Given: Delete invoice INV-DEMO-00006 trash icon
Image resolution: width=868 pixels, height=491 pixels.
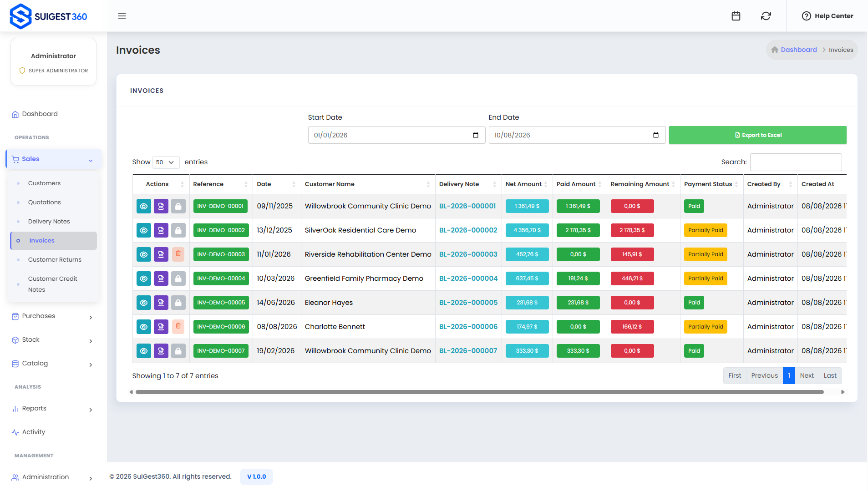Looking at the screenshot, I should pyautogui.click(x=178, y=326).
